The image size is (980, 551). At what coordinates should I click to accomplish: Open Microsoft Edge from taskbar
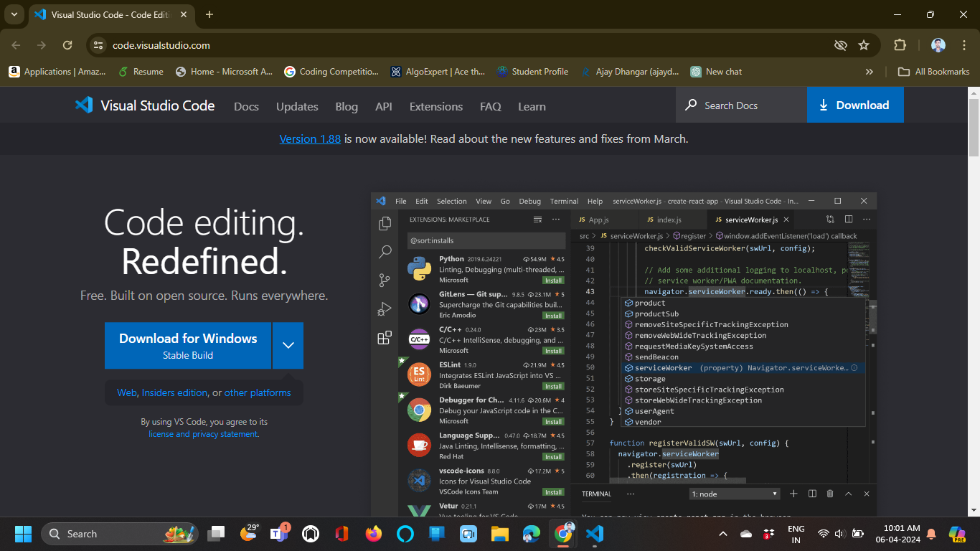(531, 534)
